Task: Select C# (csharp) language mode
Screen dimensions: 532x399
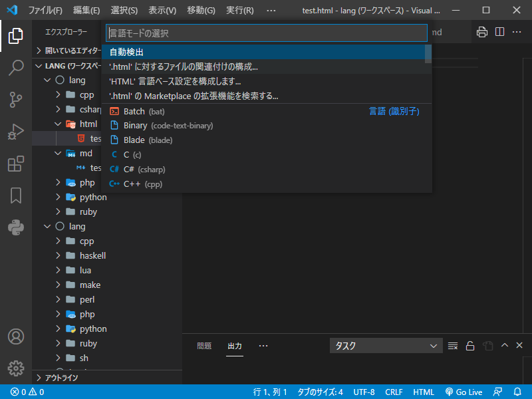Action: click(267, 170)
